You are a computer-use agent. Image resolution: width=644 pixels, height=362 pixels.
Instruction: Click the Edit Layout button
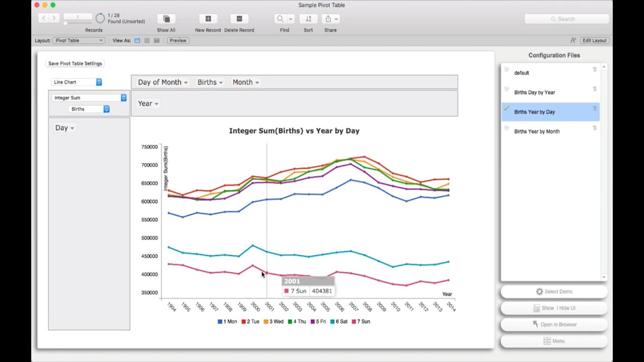[594, 40]
